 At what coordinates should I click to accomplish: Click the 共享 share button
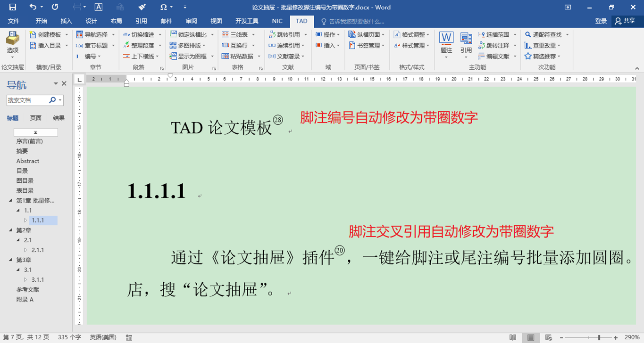(625, 21)
